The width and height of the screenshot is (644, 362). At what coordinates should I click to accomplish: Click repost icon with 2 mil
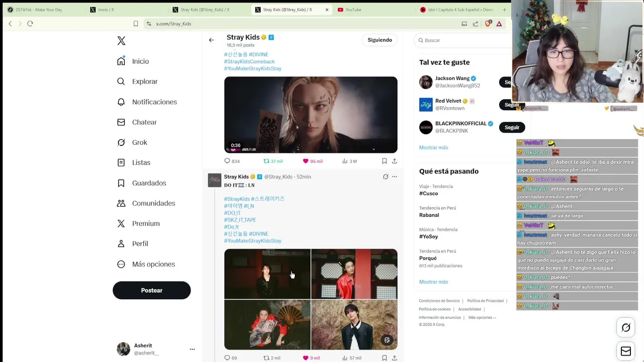tap(267, 358)
